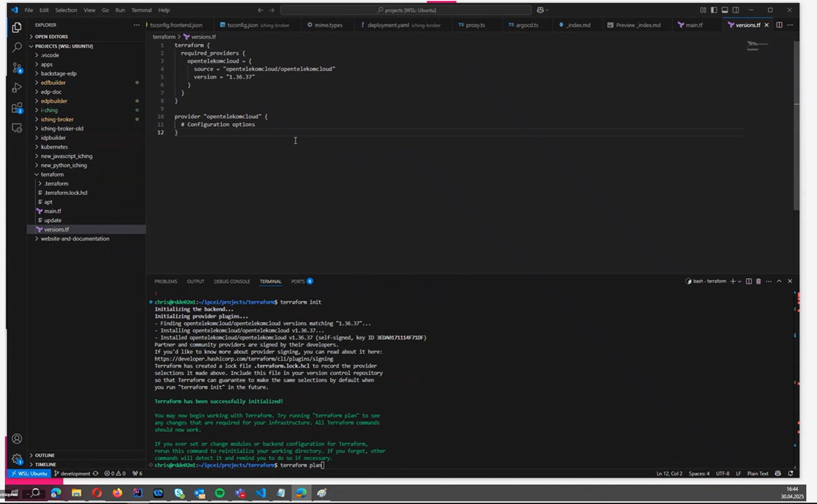
Task: Close the terminal panel
Action: [x=790, y=281]
